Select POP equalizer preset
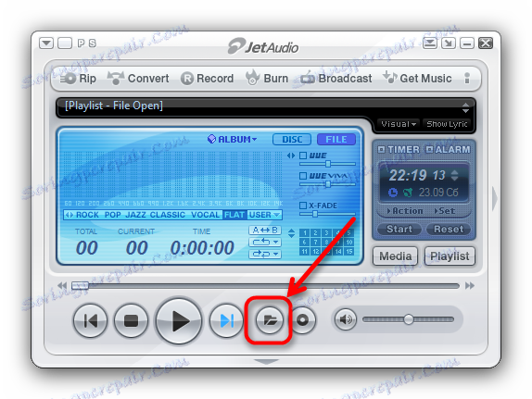Viewport: 532px width, 399px height. [113, 215]
